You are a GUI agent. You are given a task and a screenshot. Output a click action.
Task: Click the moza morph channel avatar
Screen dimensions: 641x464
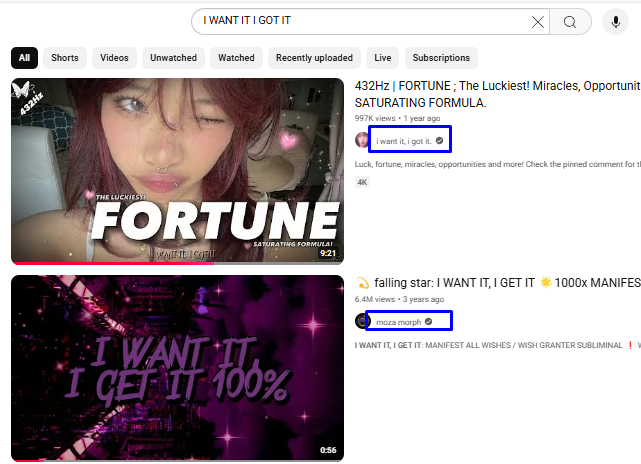pos(362,321)
